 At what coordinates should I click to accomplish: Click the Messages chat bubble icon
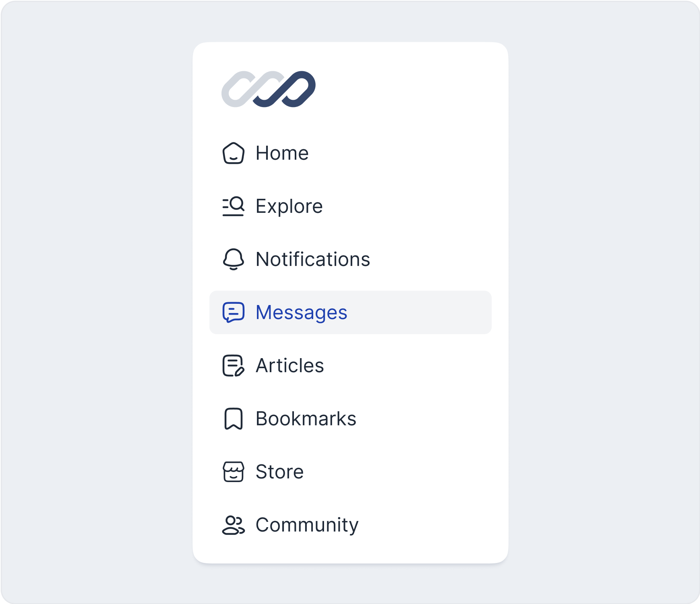coord(233,313)
